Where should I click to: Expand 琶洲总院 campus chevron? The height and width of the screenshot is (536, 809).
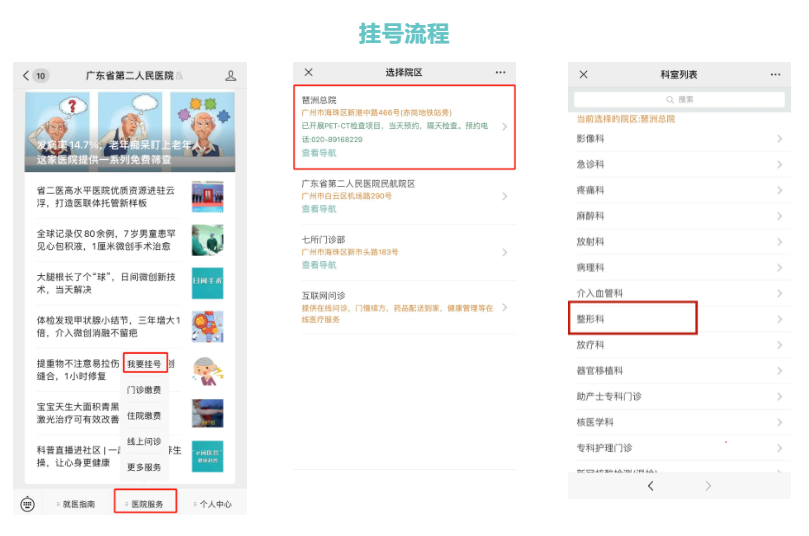[505, 127]
